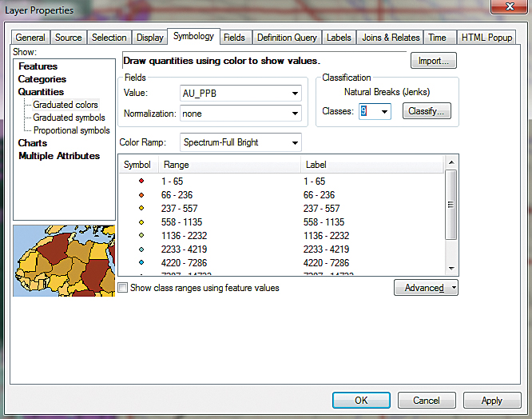Click the cyan symbol for 4220 - 7286
The image size is (532, 419).
click(141, 262)
